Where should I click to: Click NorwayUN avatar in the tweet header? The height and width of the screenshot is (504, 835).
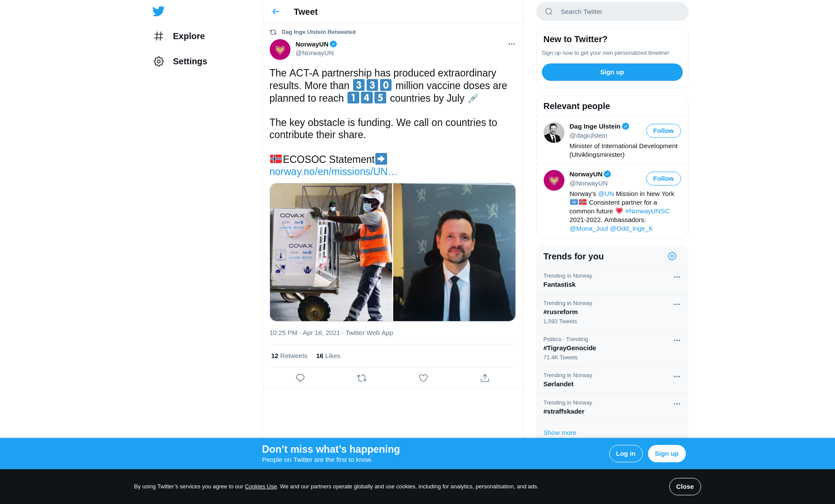pos(280,50)
